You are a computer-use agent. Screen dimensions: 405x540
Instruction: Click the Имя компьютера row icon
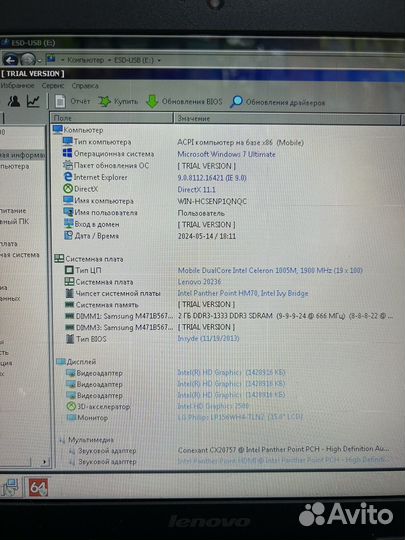click(x=68, y=200)
